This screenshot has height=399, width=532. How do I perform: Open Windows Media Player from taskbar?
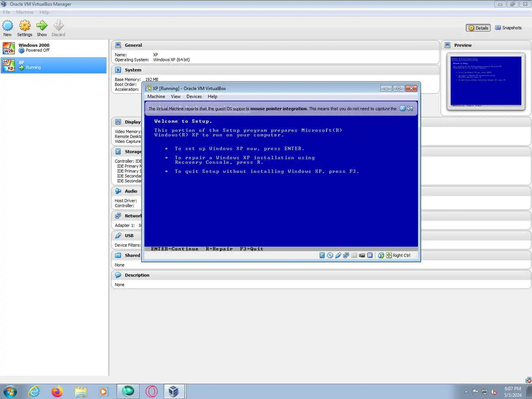click(x=104, y=391)
